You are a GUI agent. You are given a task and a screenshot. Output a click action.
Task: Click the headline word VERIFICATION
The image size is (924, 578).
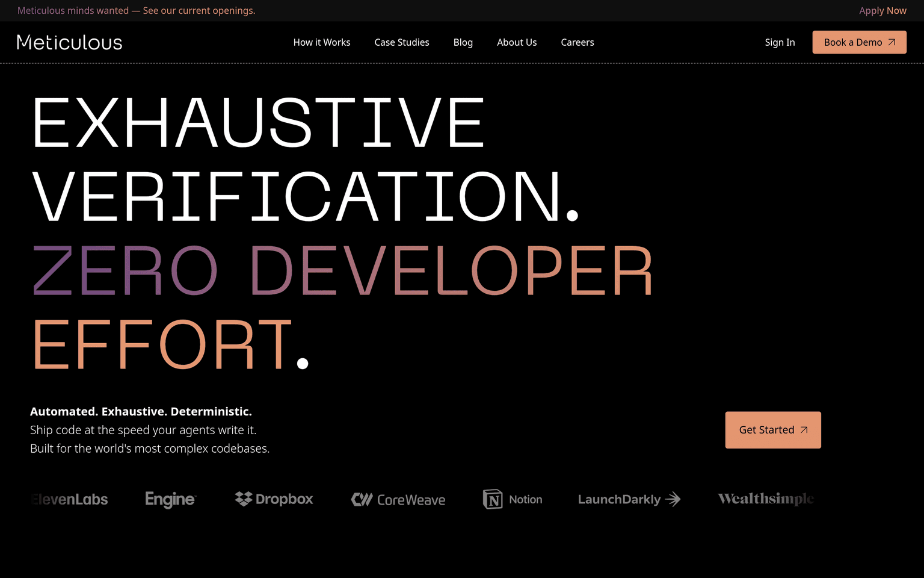click(306, 197)
